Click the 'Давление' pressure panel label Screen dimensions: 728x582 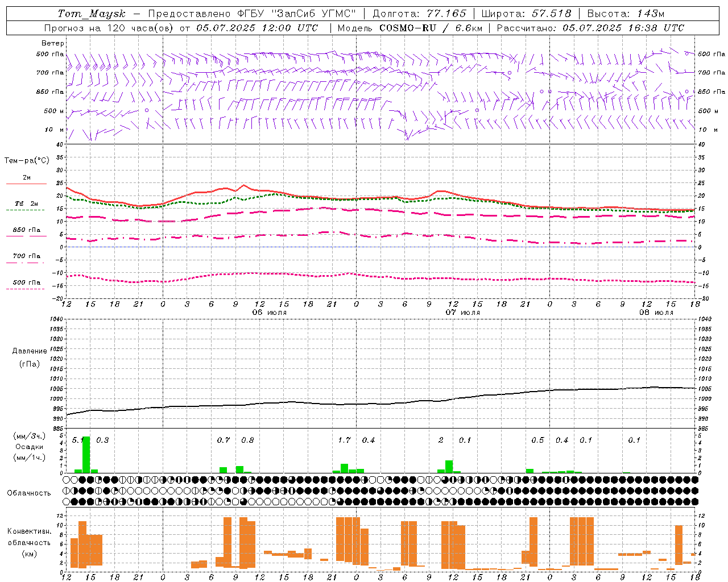coord(30,351)
